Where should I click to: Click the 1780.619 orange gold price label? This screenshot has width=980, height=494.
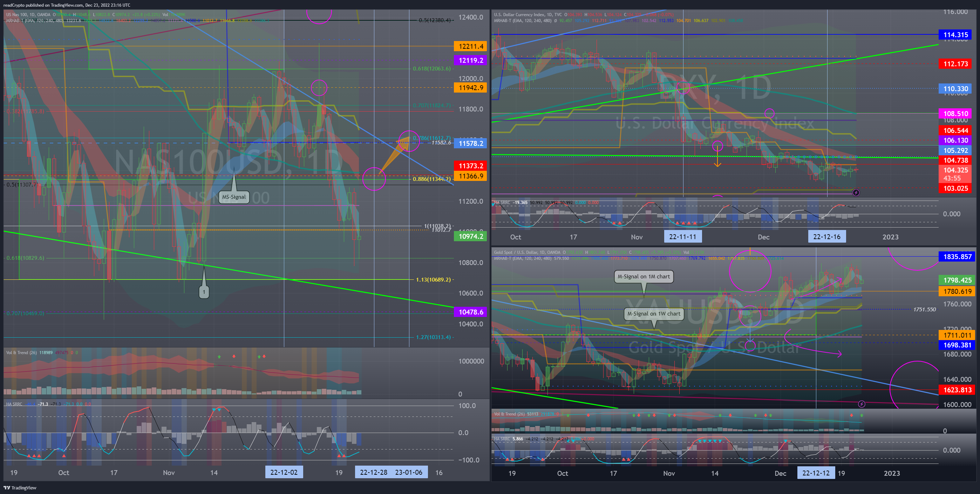(957, 292)
